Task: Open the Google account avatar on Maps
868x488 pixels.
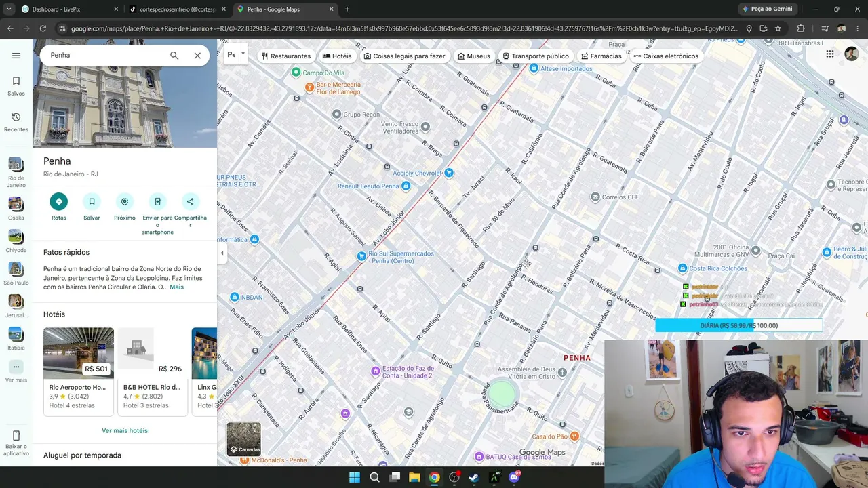Action: coord(852,54)
